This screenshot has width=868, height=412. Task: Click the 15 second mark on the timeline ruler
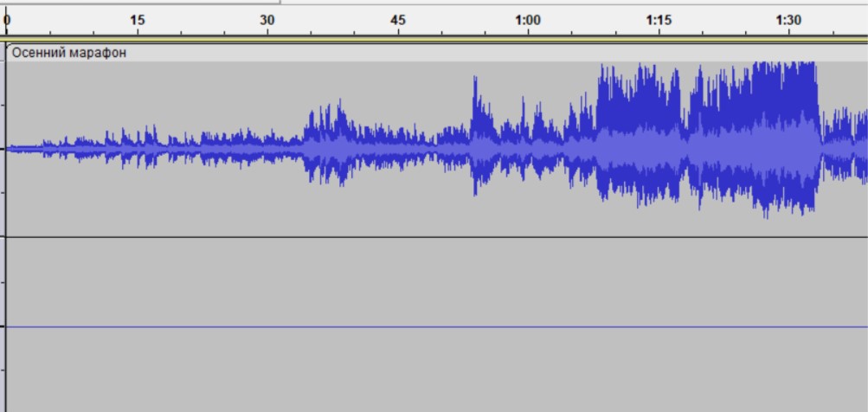(x=138, y=21)
